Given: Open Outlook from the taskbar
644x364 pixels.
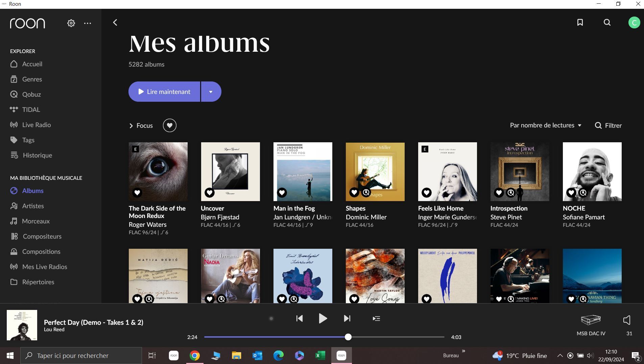Looking at the screenshot, I should (x=258, y=356).
